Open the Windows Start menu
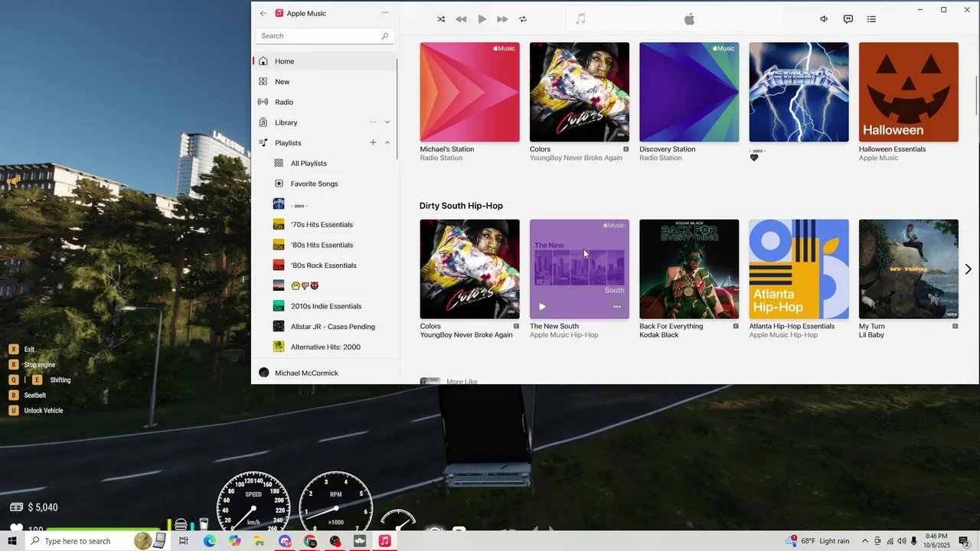Image resolution: width=980 pixels, height=551 pixels. (x=12, y=541)
